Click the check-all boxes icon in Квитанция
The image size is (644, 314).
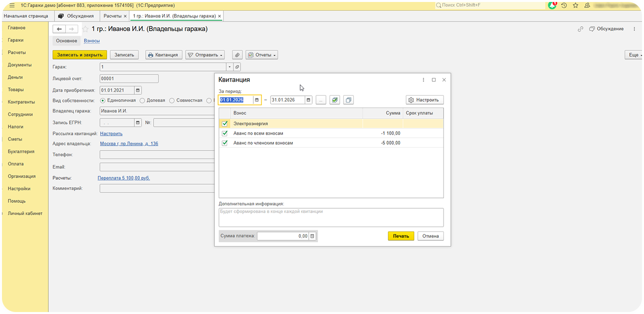click(335, 100)
